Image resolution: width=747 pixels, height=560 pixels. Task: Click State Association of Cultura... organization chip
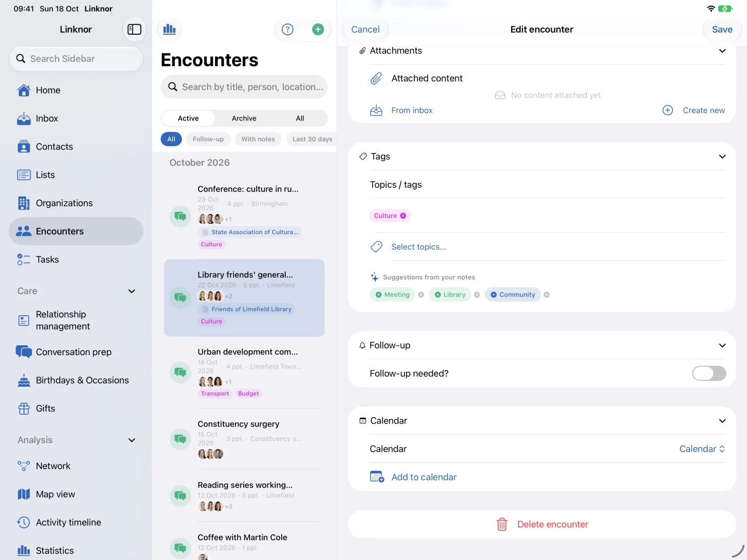250,232
